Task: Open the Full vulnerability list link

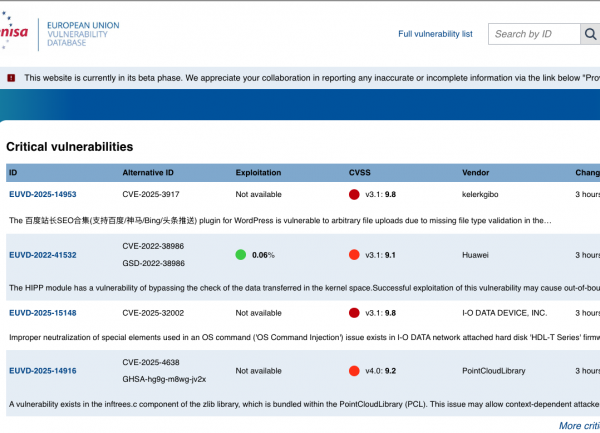Action: pos(435,34)
